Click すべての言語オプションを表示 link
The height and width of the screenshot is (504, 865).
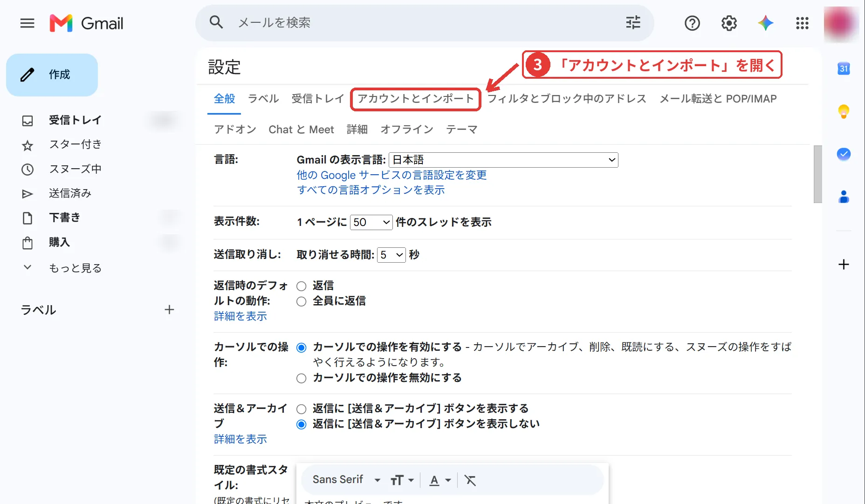coord(371,190)
